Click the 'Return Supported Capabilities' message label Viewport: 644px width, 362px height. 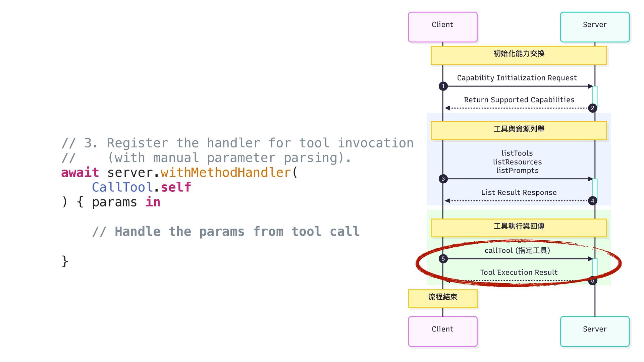[x=519, y=100]
